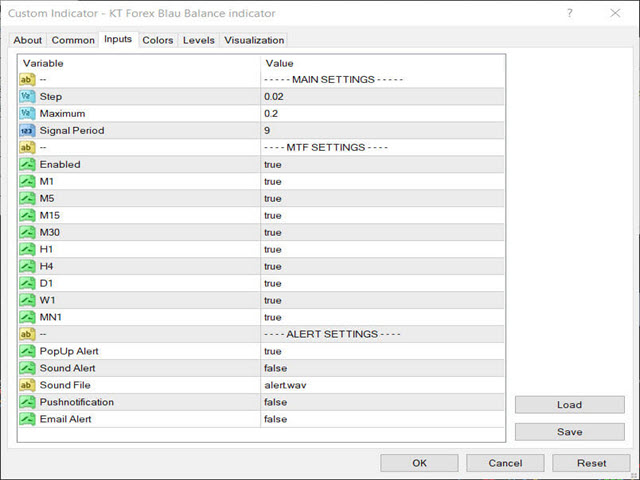Image resolution: width=640 pixels, height=480 pixels.
Task: Click the M5 row's true value
Action: pos(273,198)
